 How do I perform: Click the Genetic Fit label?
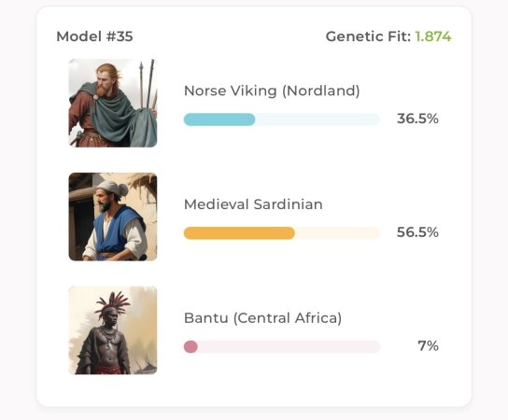pos(368,36)
